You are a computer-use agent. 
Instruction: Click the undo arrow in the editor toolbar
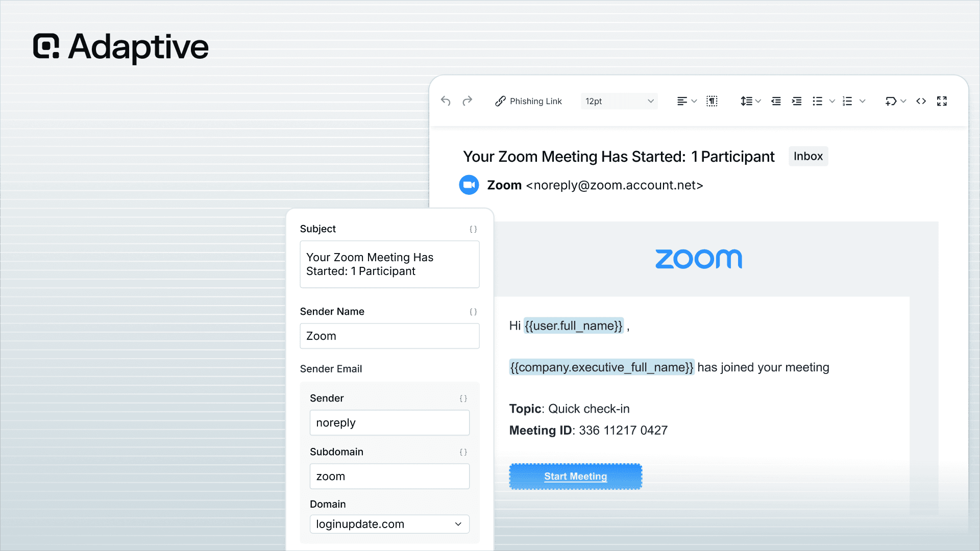pyautogui.click(x=446, y=101)
